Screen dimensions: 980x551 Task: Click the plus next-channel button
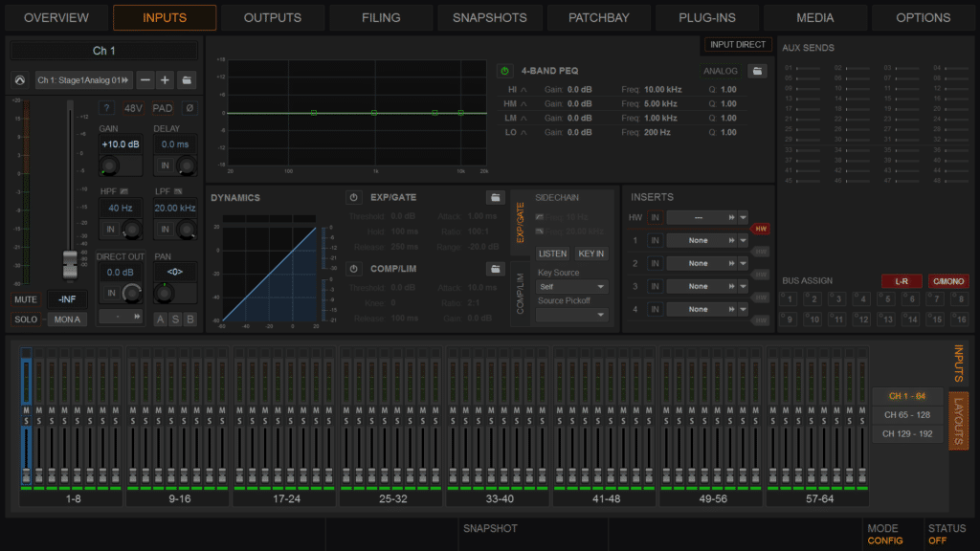pyautogui.click(x=165, y=80)
